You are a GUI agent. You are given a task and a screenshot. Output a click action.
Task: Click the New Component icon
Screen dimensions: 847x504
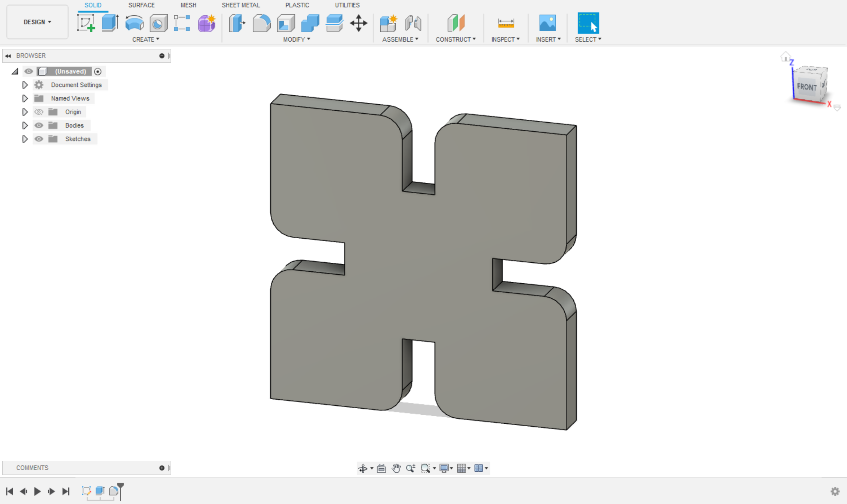coord(389,23)
